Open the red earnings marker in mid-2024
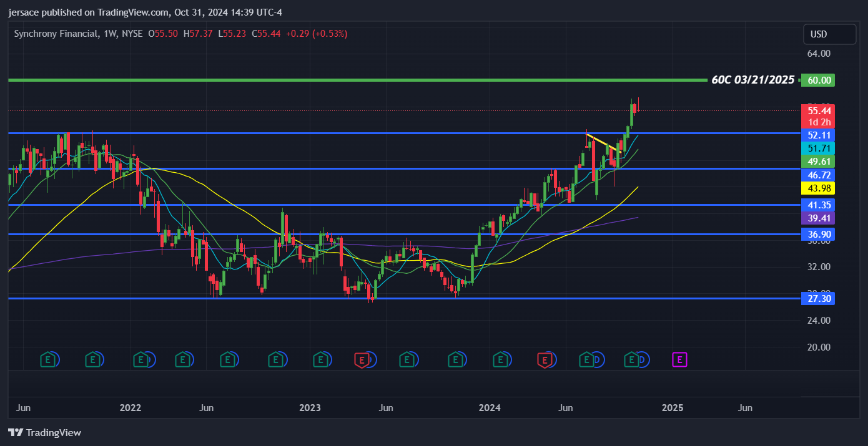Screen dimensions: 868x446 pos(545,359)
